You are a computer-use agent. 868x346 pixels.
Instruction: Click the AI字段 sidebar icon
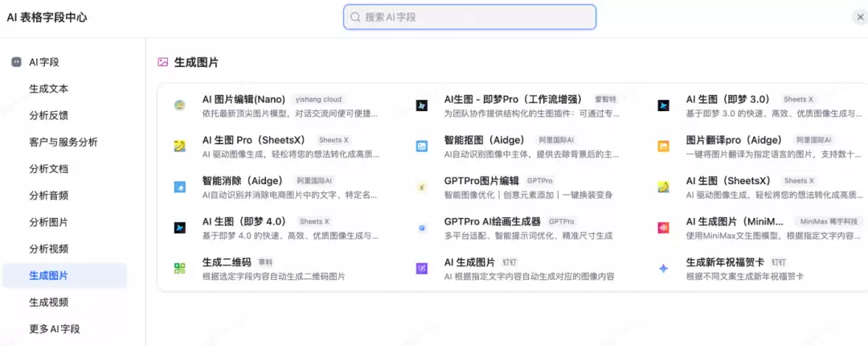tap(16, 62)
